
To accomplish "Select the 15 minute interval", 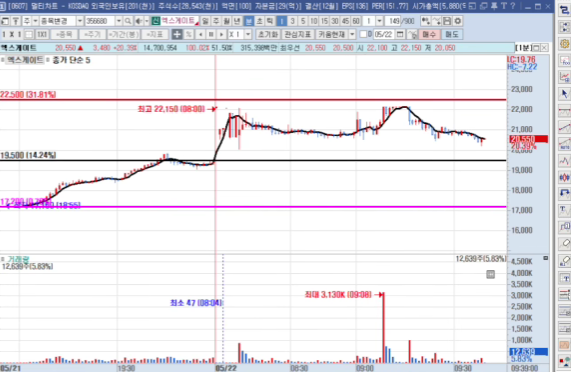I will [324, 21].
